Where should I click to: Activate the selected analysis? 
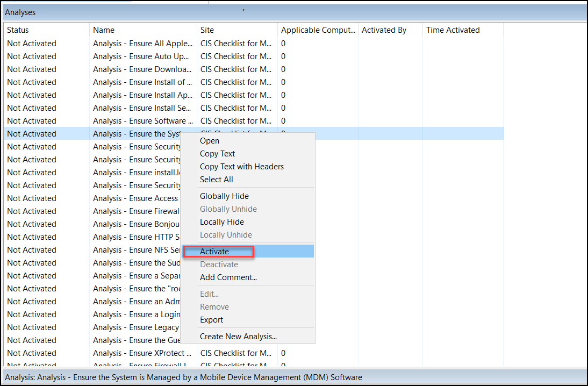pos(214,251)
